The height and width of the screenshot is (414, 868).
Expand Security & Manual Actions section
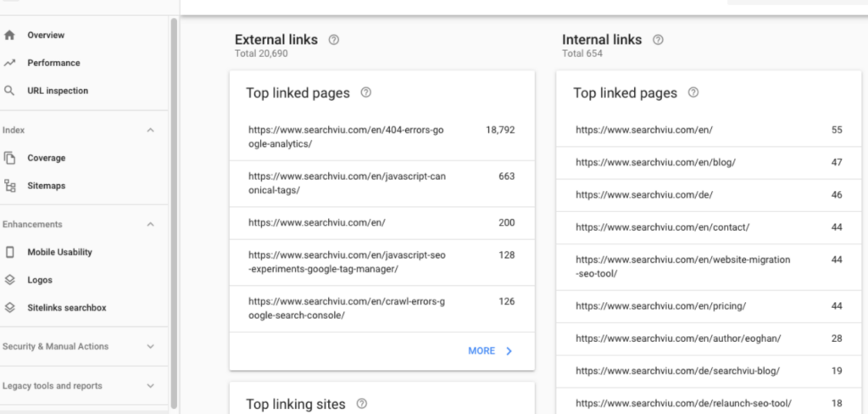[151, 347]
